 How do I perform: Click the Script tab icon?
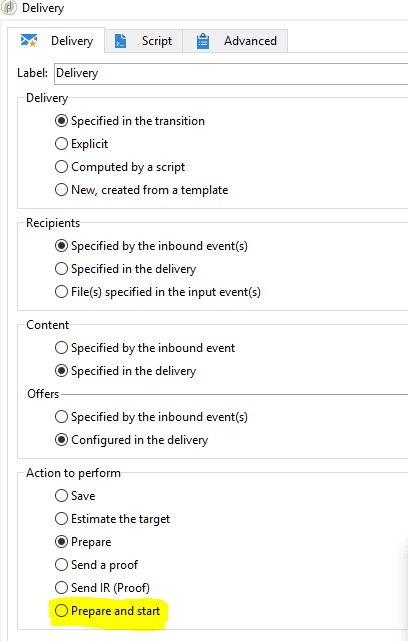(121, 41)
